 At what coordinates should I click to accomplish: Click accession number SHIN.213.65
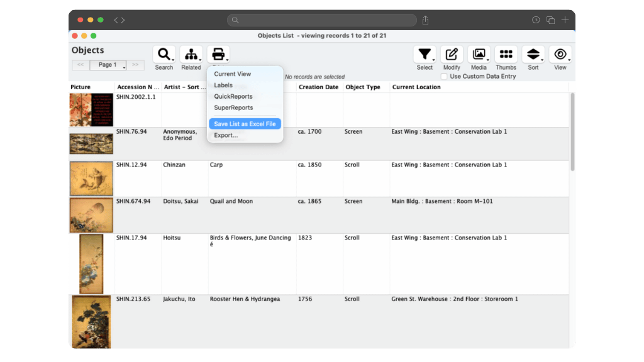coord(133,299)
